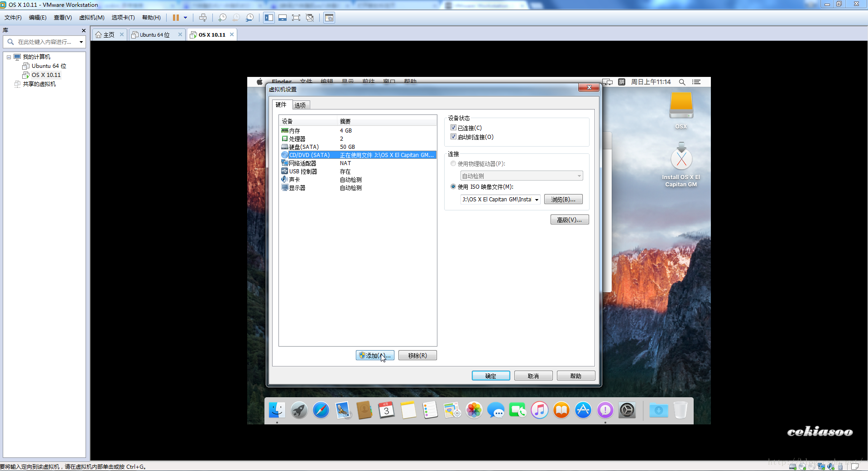Screen dimensions: 868x471
Task: Click the console view toolbar icon
Action: (x=329, y=18)
